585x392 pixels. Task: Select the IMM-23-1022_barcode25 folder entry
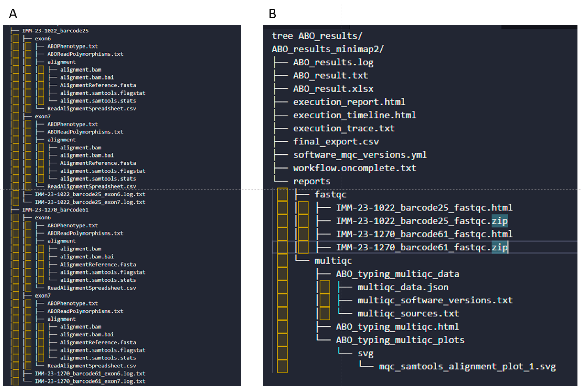tap(55, 31)
